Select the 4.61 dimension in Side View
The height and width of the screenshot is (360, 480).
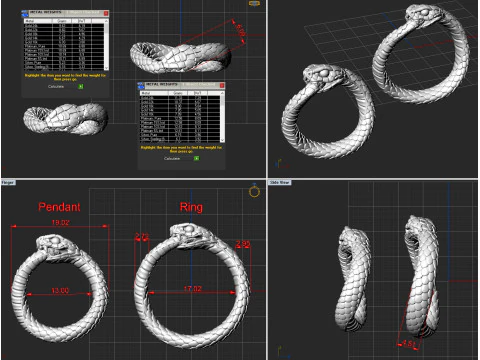408,343
